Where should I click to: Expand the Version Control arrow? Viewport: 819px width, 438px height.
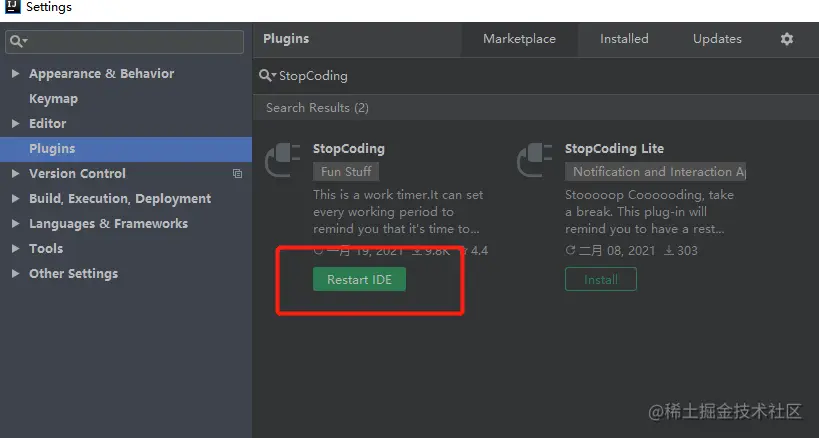[15, 173]
